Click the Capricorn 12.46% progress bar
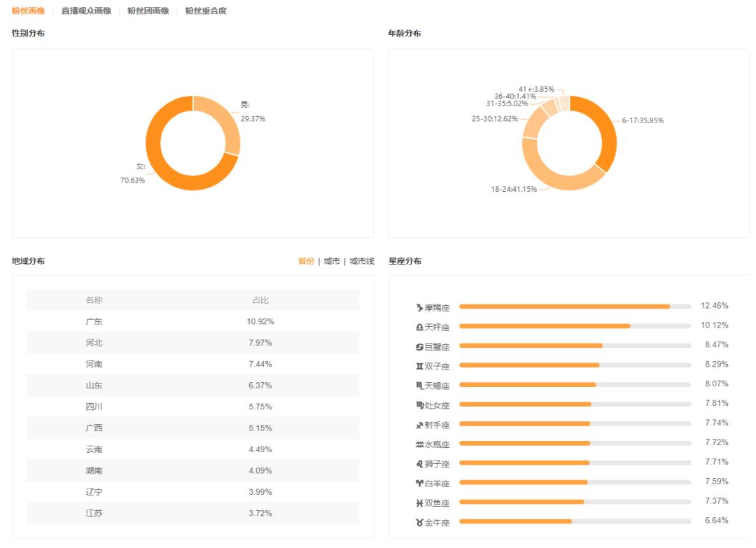 point(564,307)
